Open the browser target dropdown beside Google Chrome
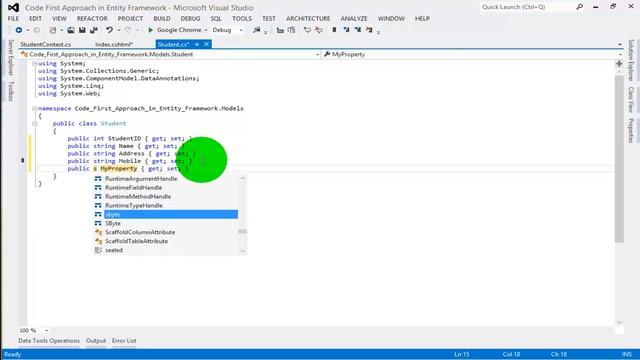640x360 pixels. click(206, 30)
